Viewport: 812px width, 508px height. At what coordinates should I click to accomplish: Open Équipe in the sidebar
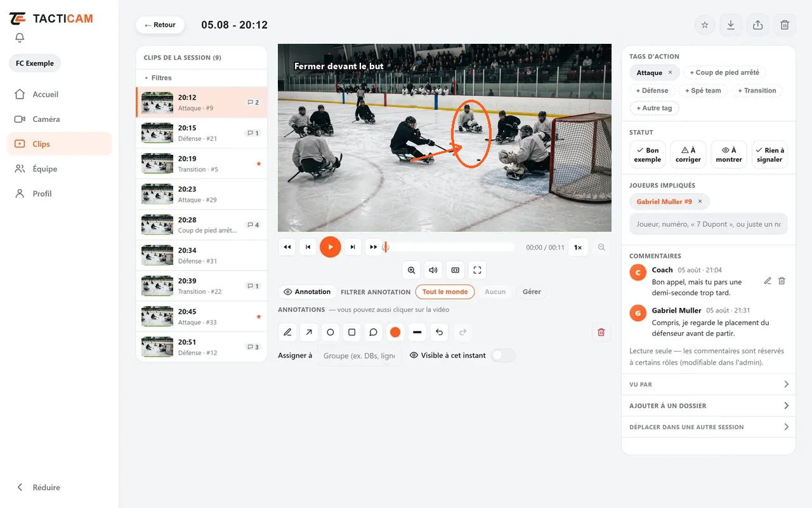coord(60,169)
